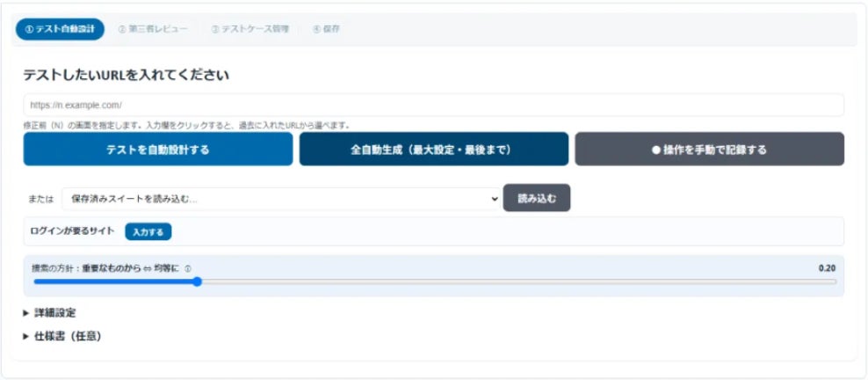This screenshot has width=868, height=380.
Task: Click 入力する for login-required sites
Action: click(x=148, y=231)
